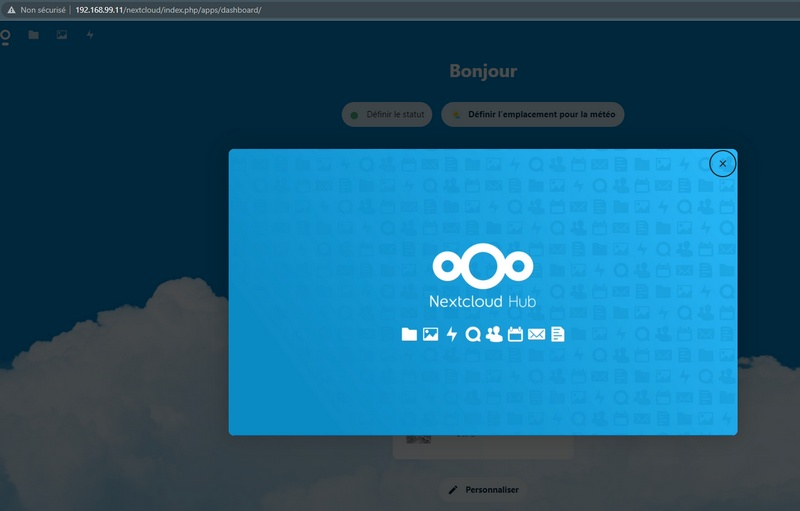
Task: Click the lightning bolt icon in the dialog
Action: click(x=452, y=334)
